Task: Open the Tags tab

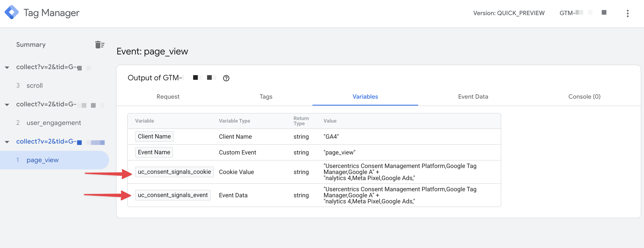Action: click(x=266, y=97)
